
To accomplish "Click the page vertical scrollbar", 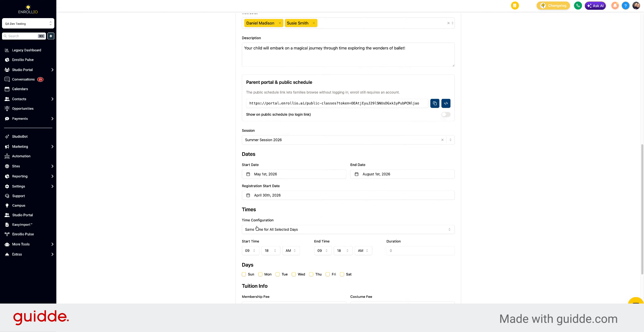I will [x=642, y=210].
